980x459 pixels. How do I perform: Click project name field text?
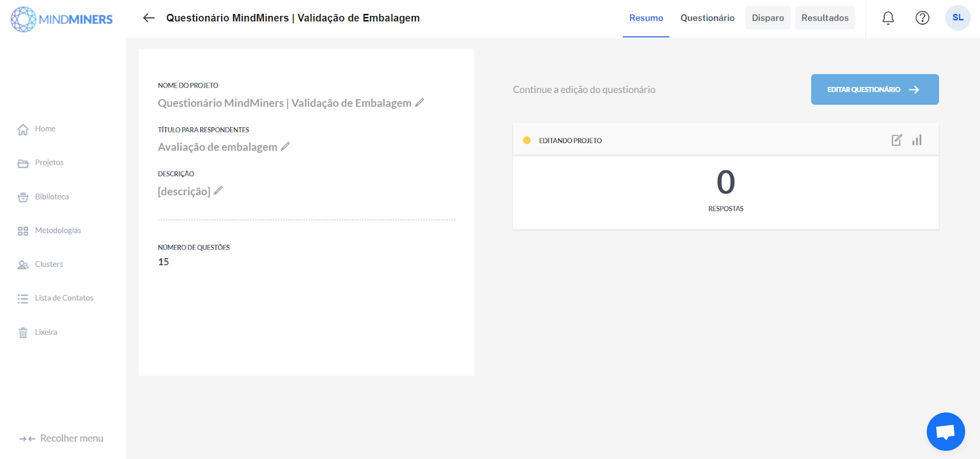(285, 103)
